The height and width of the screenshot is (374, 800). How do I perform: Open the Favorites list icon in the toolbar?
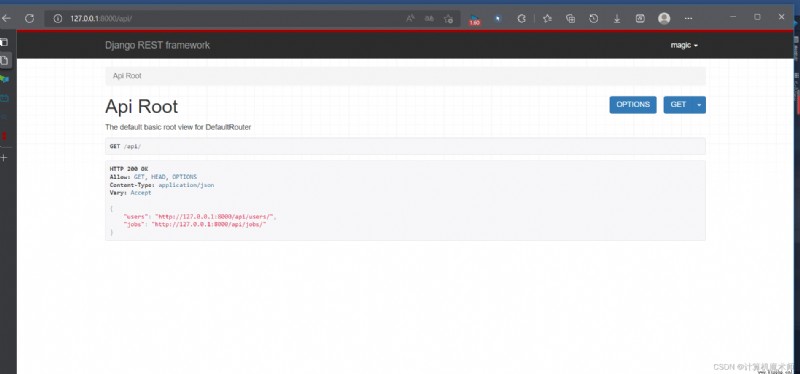point(547,18)
